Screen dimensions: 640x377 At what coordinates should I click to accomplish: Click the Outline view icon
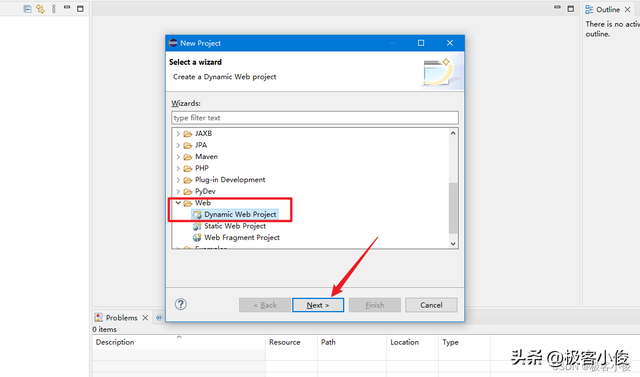(589, 9)
